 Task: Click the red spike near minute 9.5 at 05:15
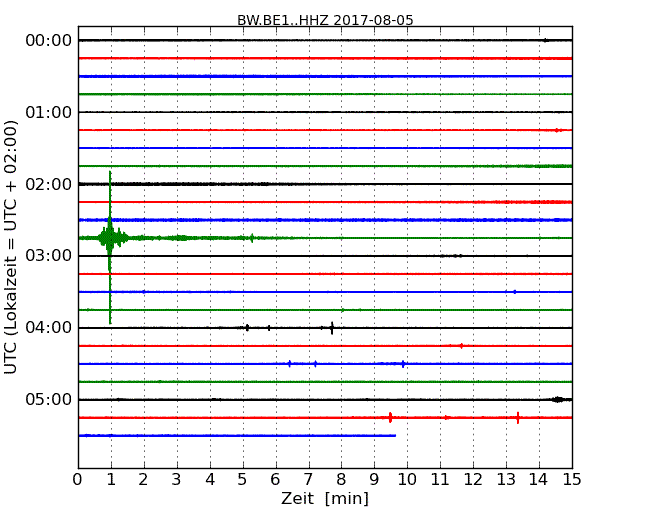point(390,418)
